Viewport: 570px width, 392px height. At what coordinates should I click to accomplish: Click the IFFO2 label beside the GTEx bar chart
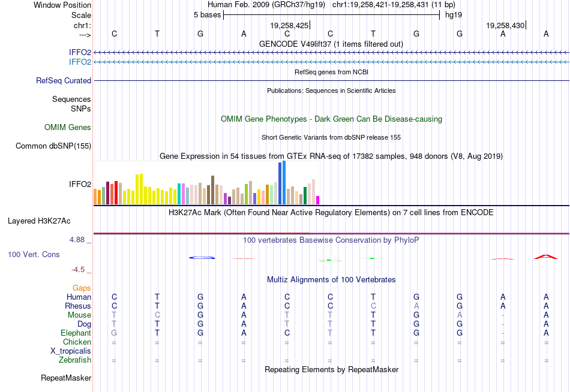tap(80, 184)
